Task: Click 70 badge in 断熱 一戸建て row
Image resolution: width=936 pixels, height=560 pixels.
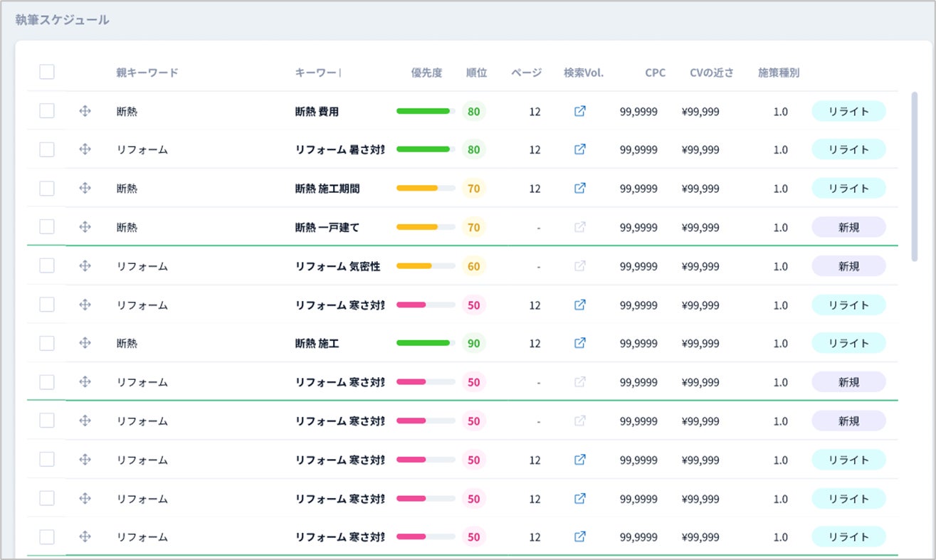Action: 473,227
